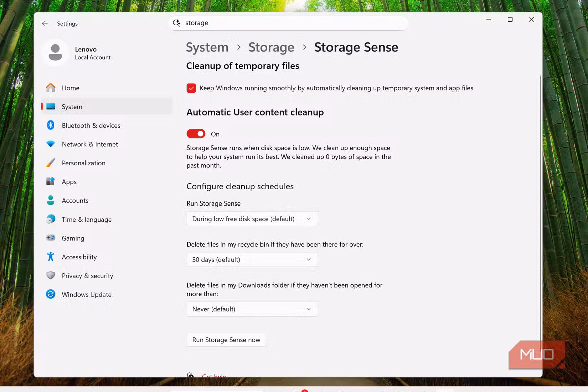The width and height of the screenshot is (588, 392).
Task: Close the Settings window
Action: tap(531, 19)
